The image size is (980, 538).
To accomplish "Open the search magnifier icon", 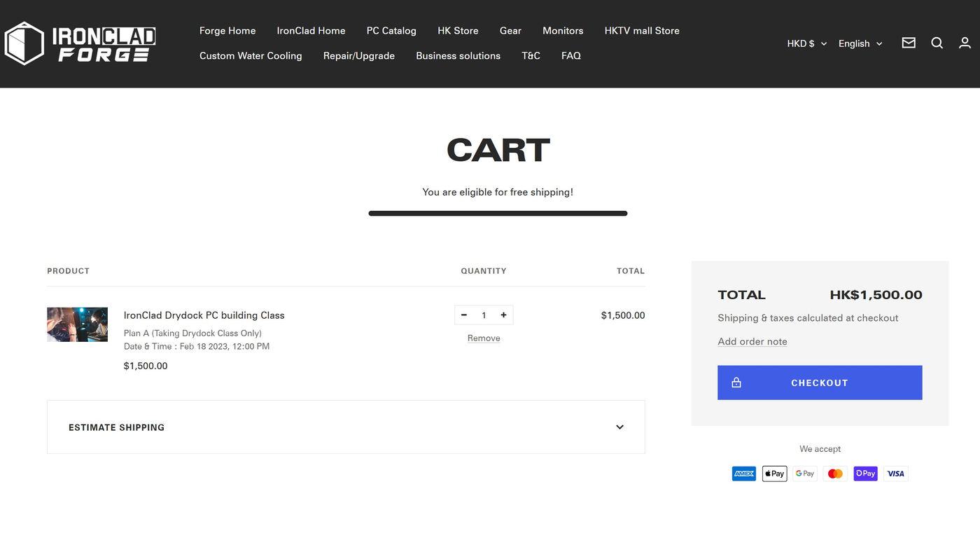I will [x=937, y=43].
